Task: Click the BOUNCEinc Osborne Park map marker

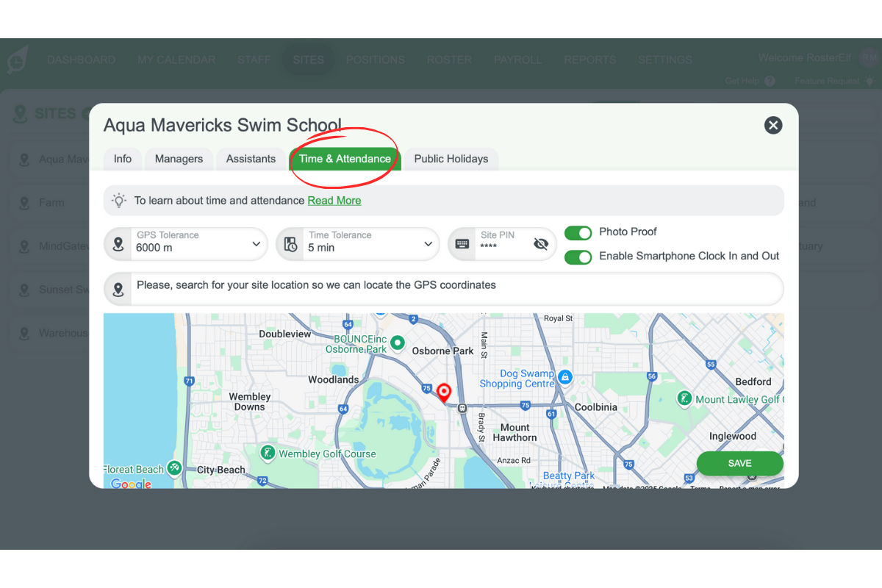Action: click(x=398, y=343)
